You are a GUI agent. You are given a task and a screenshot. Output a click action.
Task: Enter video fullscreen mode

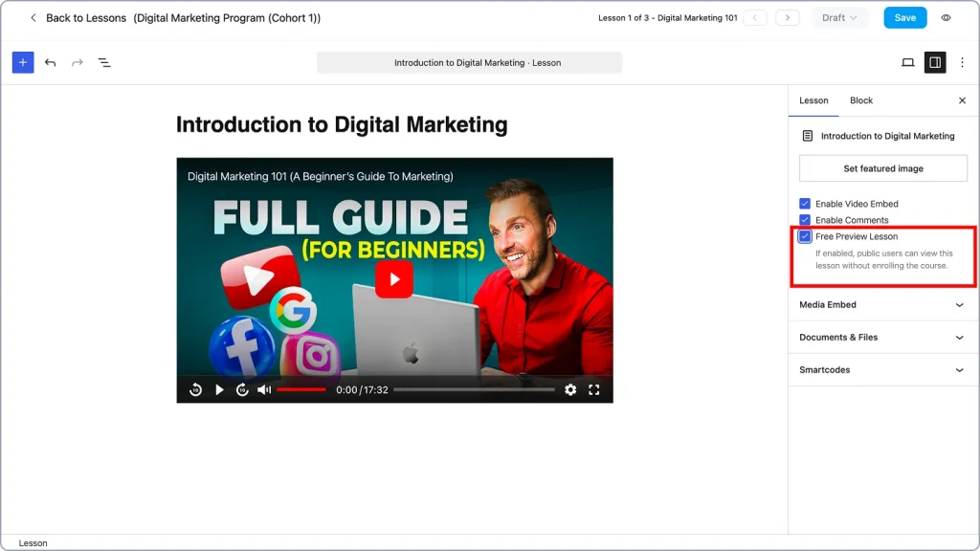tap(593, 390)
